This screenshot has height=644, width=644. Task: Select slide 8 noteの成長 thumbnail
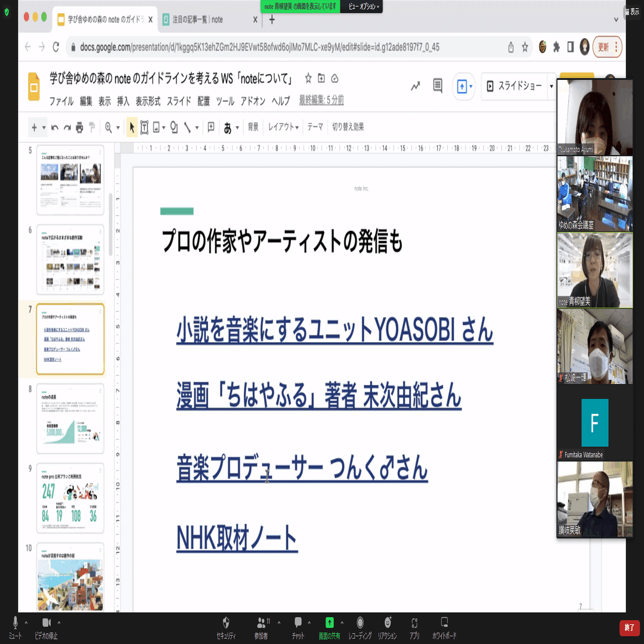(70, 419)
